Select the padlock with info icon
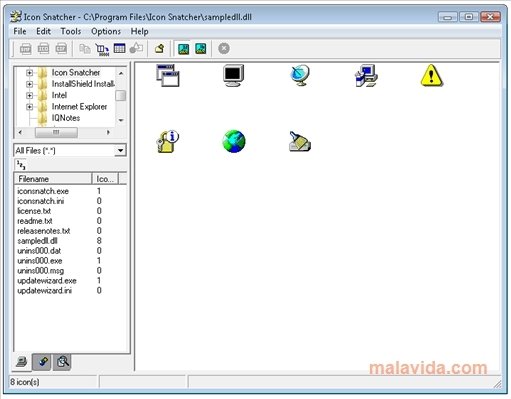Screen dimensions: 511x399 [x=168, y=142]
